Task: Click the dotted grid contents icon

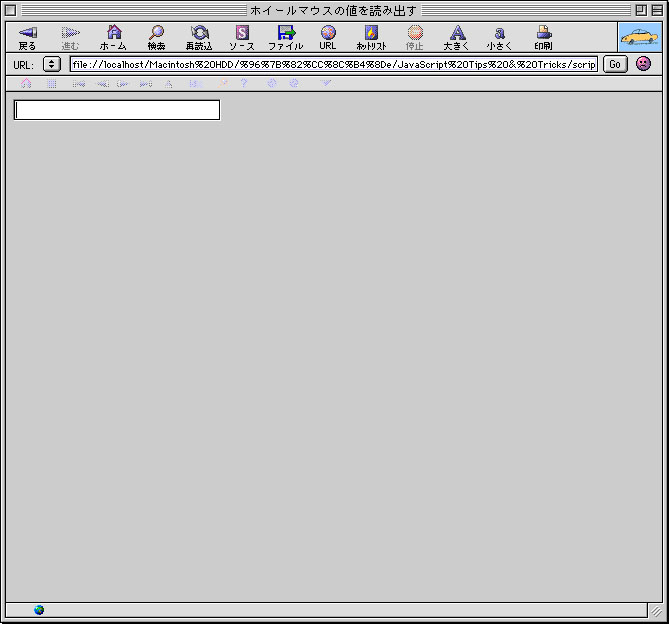Action: [x=52, y=84]
